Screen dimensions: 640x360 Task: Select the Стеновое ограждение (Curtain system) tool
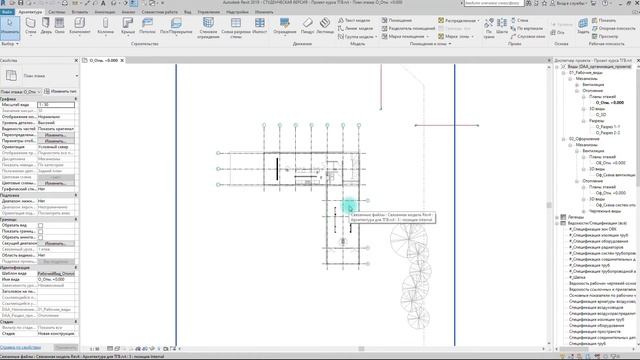coord(208,28)
